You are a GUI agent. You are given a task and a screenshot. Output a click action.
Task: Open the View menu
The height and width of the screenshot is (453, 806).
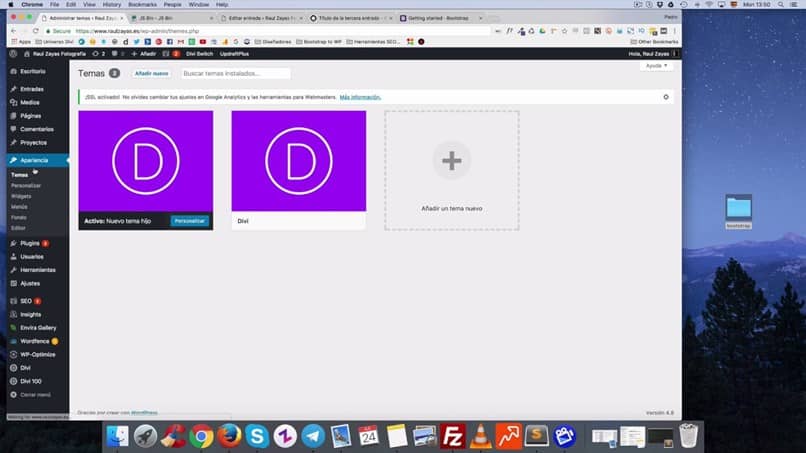pos(89,4)
